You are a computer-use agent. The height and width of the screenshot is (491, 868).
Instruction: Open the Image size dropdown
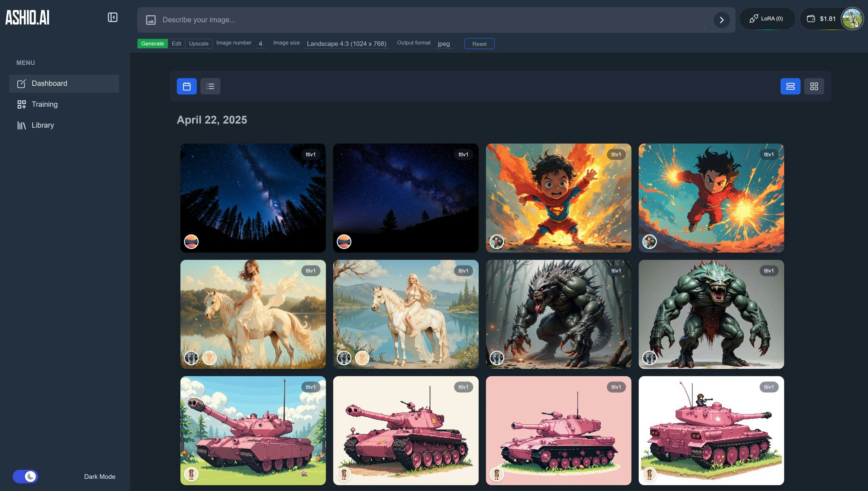pyautogui.click(x=346, y=44)
